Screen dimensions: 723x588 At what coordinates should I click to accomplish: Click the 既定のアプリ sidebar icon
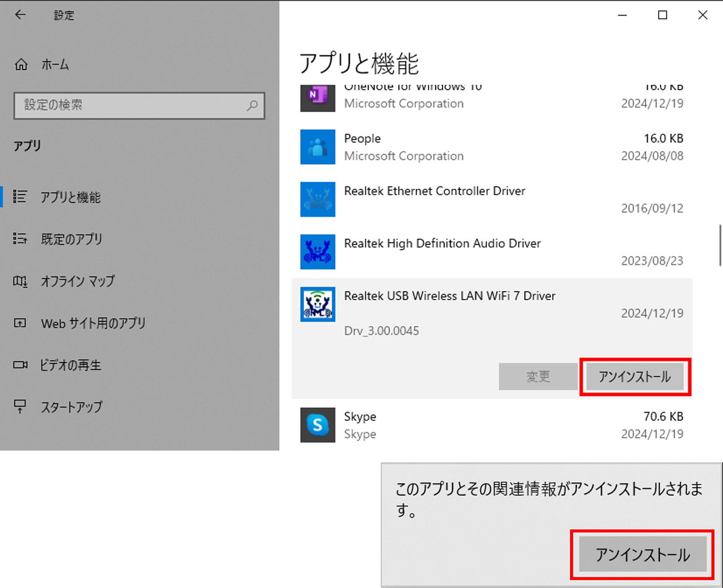click(x=20, y=238)
